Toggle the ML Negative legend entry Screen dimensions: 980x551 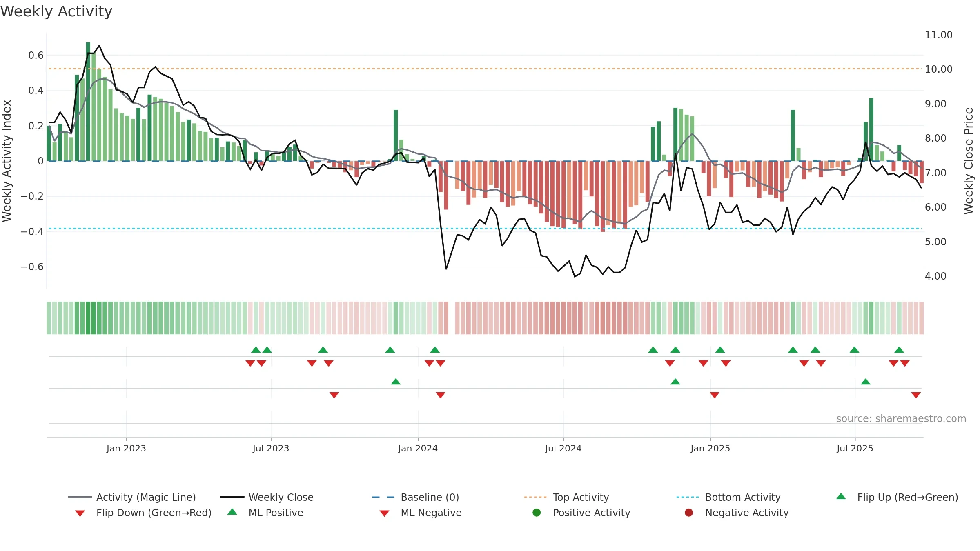click(421, 513)
